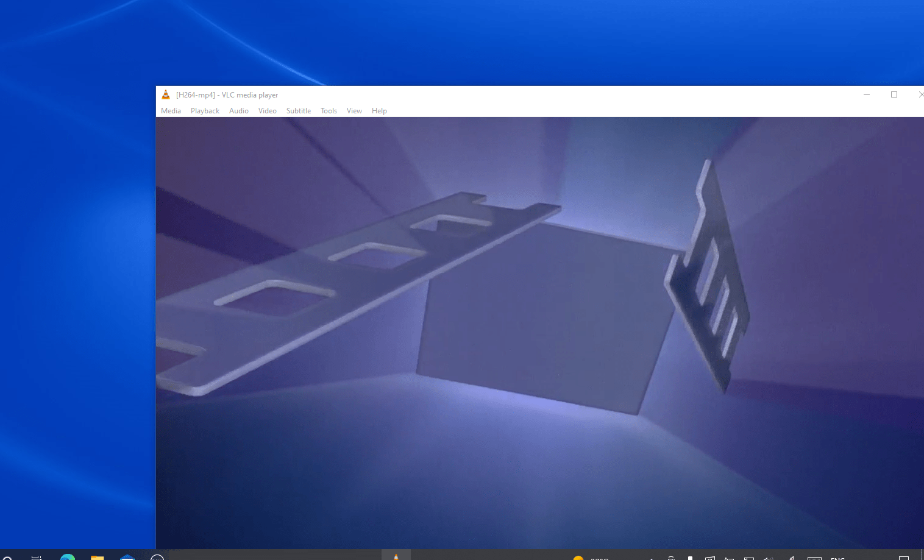Viewport: 924px width, 560px height.
Task: Click the VLC cone icon in the title bar
Action: click(x=165, y=94)
